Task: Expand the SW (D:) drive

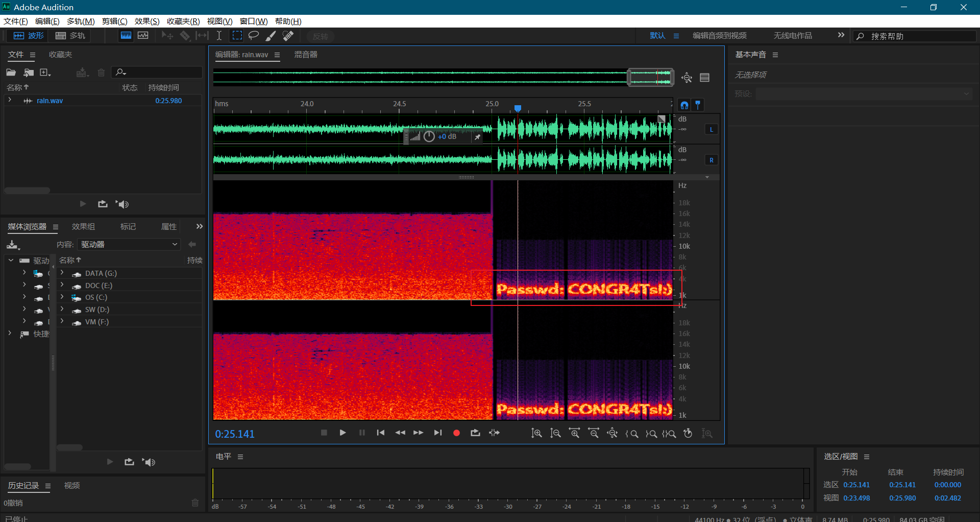Action: [62, 309]
